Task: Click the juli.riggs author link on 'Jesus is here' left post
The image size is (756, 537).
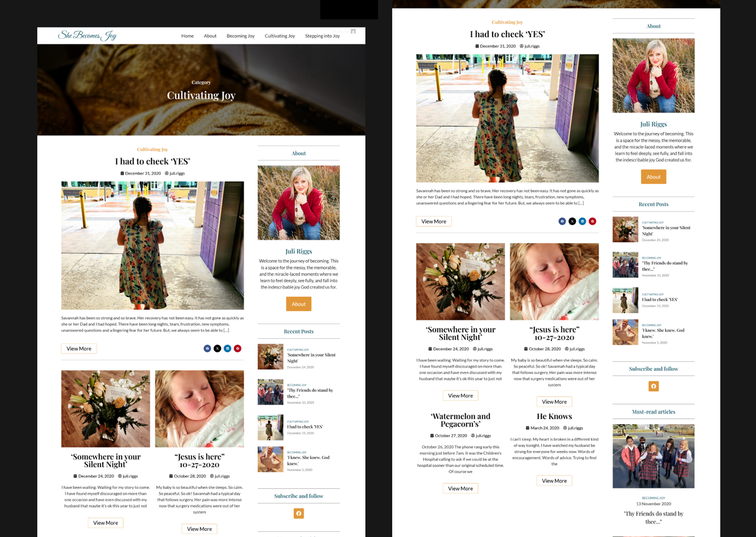Action: 222,476
